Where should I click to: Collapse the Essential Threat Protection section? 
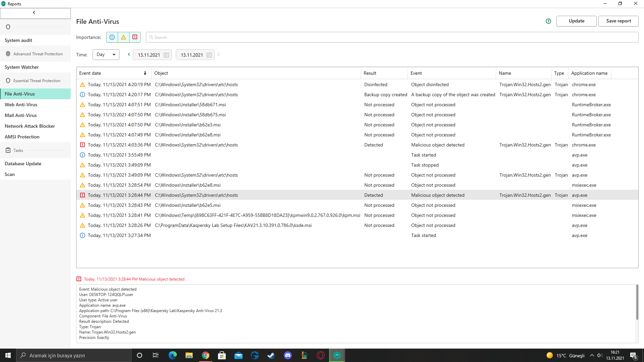[37, 81]
